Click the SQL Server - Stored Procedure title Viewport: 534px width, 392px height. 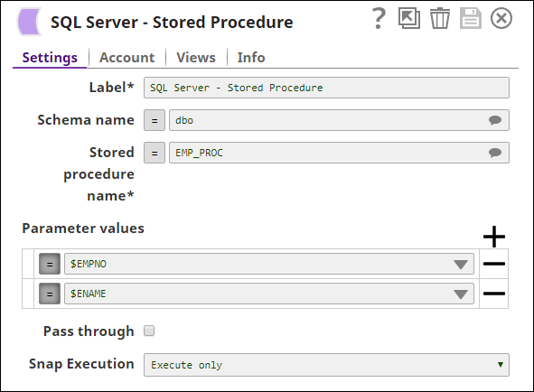pyautogui.click(x=172, y=23)
